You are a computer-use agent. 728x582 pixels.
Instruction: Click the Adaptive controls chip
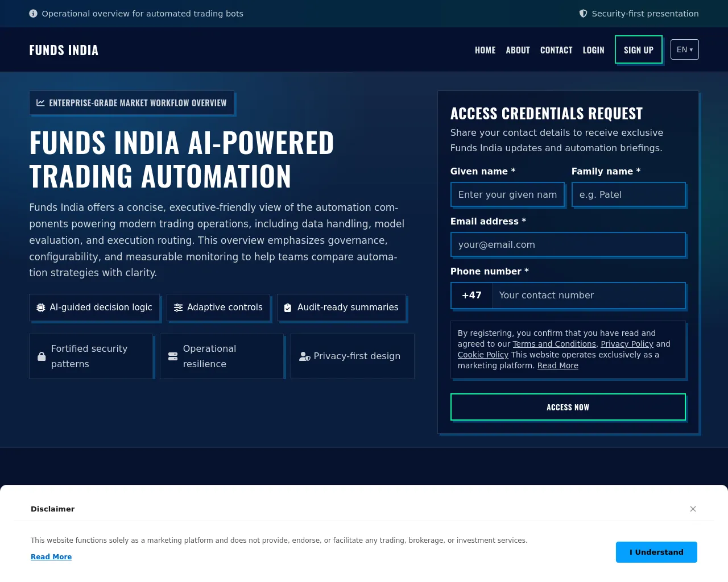(x=218, y=307)
